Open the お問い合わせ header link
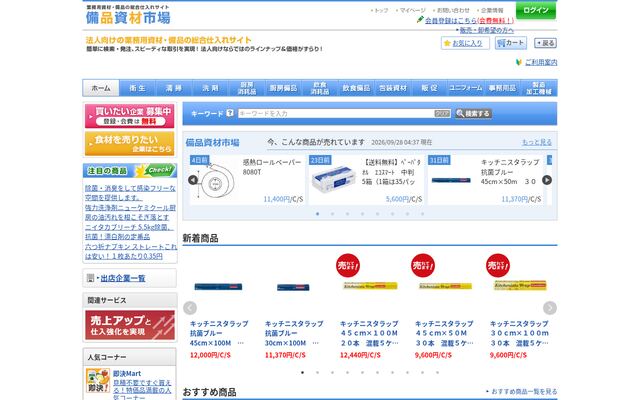 451,10
